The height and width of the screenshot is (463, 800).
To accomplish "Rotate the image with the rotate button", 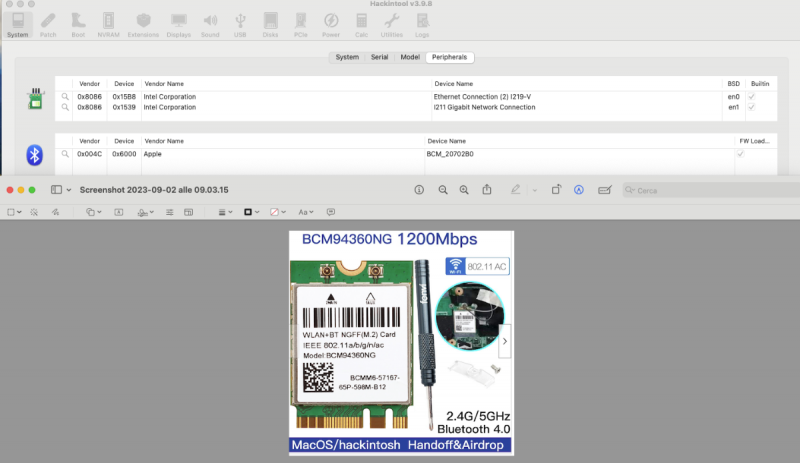I will click(556, 189).
